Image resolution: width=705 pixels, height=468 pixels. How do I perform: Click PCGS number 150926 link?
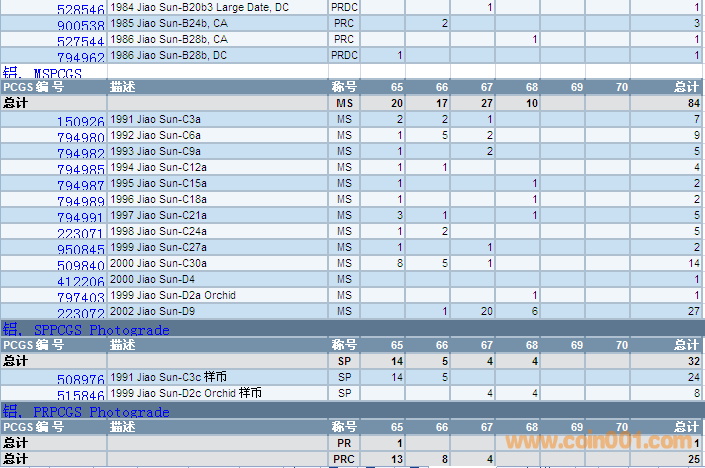coord(80,122)
